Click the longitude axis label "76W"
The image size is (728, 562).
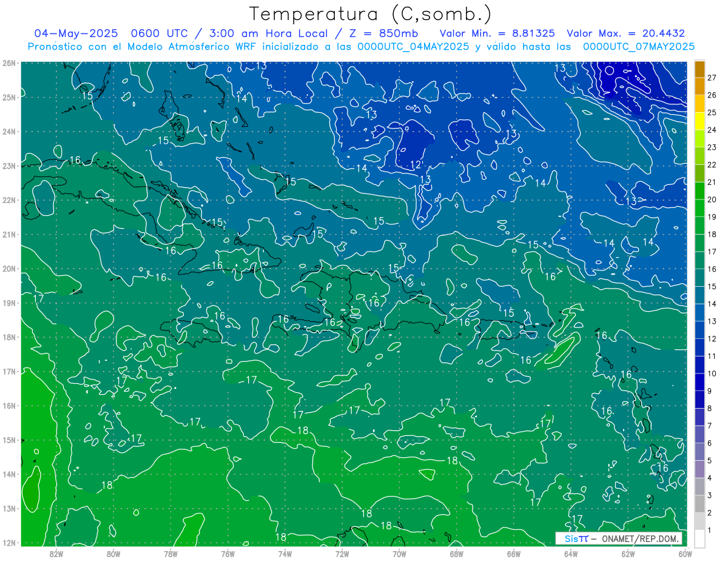click(x=227, y=553)
